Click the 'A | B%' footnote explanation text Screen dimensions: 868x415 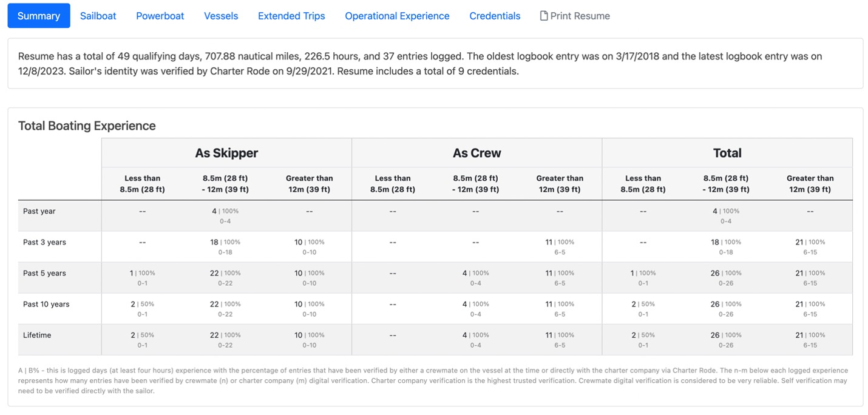pyautogui.click(x=433, y=380)
